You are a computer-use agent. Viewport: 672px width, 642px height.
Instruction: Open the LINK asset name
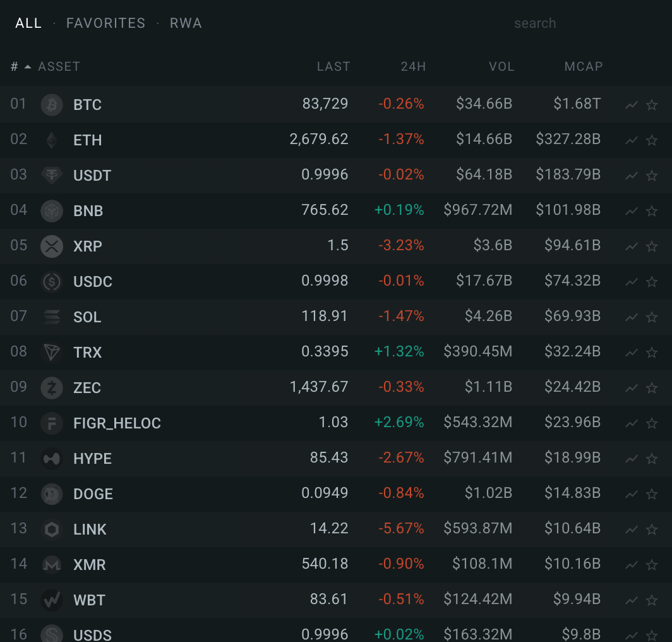(90, 530)
